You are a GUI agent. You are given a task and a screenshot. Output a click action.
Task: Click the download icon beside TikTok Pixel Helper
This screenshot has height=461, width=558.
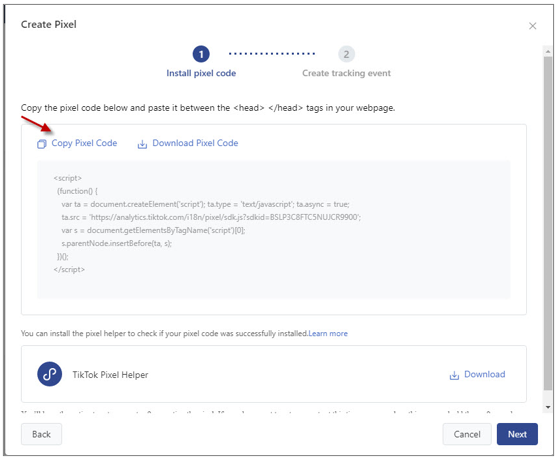click(454, 375)
